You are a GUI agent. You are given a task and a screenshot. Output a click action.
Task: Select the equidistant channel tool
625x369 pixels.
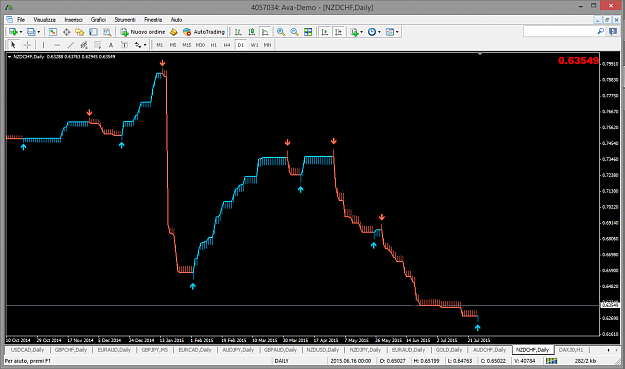(x=84, y=45)
